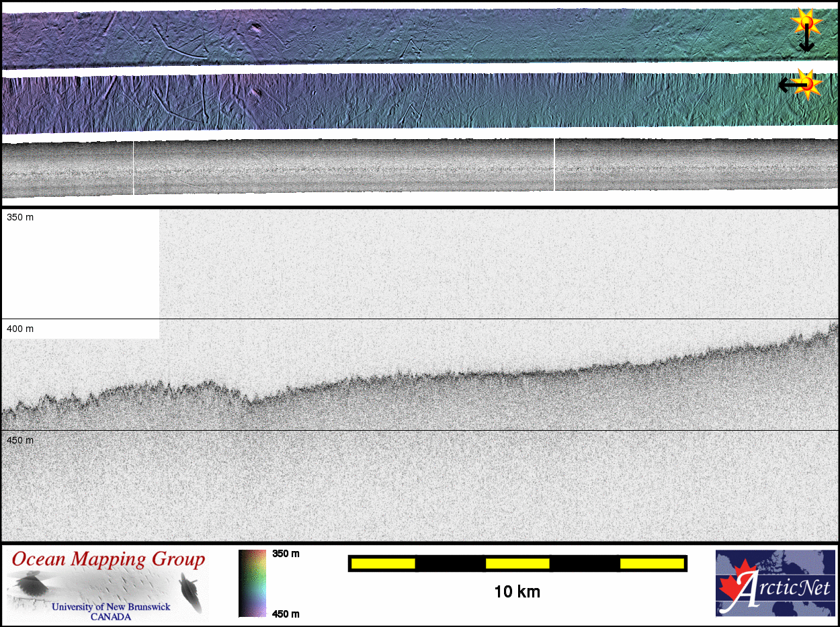This screenshot has width=840, height=627.
Task: Click the middle yellow scale bar segment
Action: tap(517, 563)
